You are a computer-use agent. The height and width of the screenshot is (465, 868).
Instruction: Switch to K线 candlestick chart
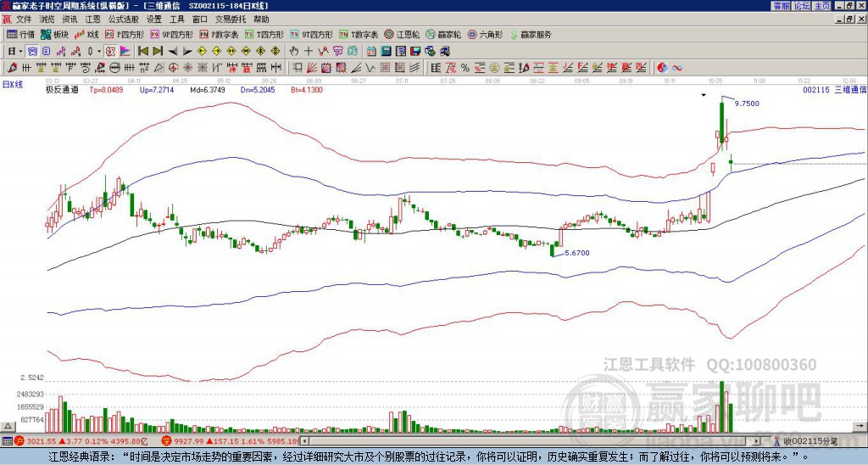point(86,34)
